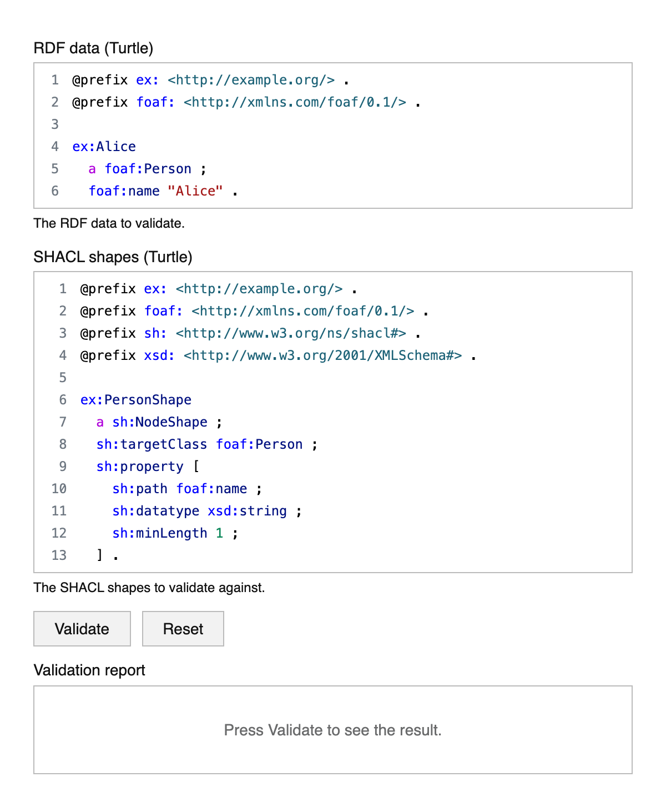The height and width of the screenshot is (812, 666).
Task: Click the RDF data (Turtle) heading
Action: click(93, 48)
